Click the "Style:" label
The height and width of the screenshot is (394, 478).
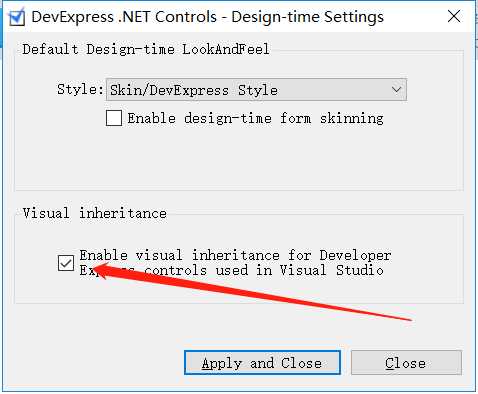tap(80, 89)
